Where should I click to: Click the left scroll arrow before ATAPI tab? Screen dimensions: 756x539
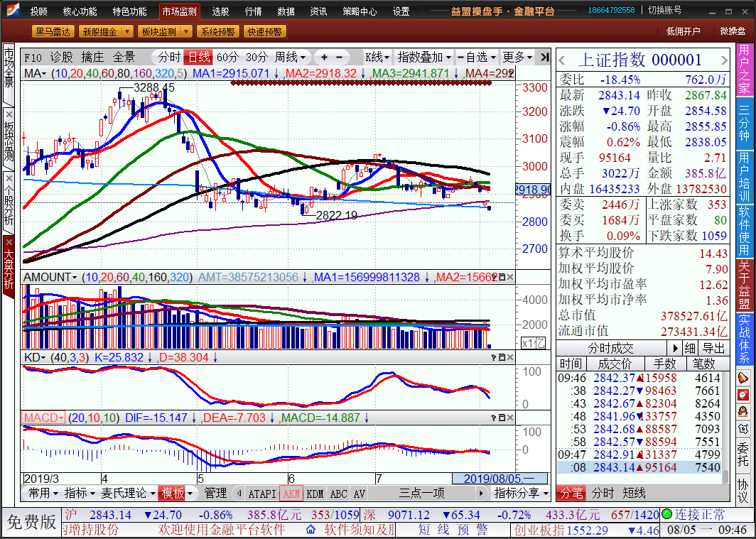[239, 494]
